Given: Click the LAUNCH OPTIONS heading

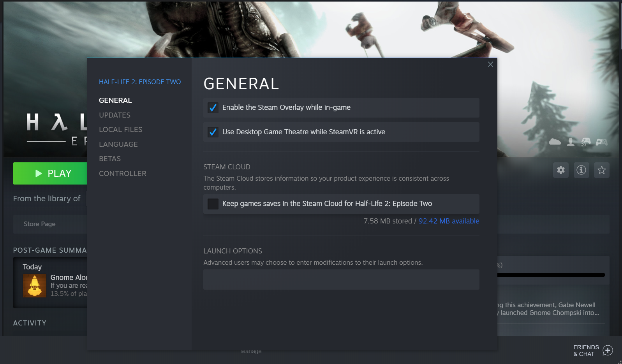Looking at the screenshot, I should tap(233, 251).
